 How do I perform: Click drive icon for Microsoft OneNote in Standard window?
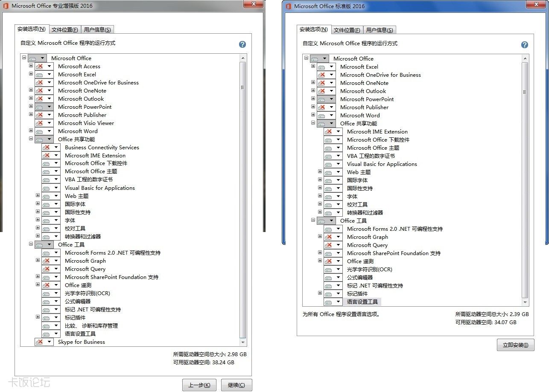322,83
